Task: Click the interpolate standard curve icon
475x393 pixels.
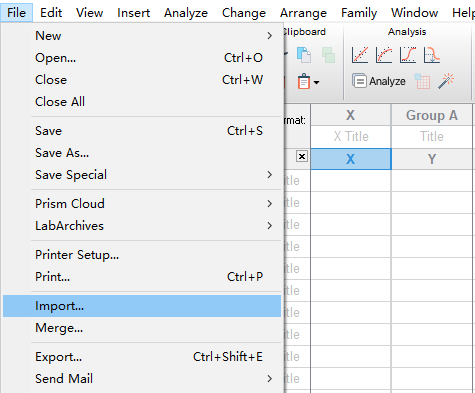Action: coord(432,55)
